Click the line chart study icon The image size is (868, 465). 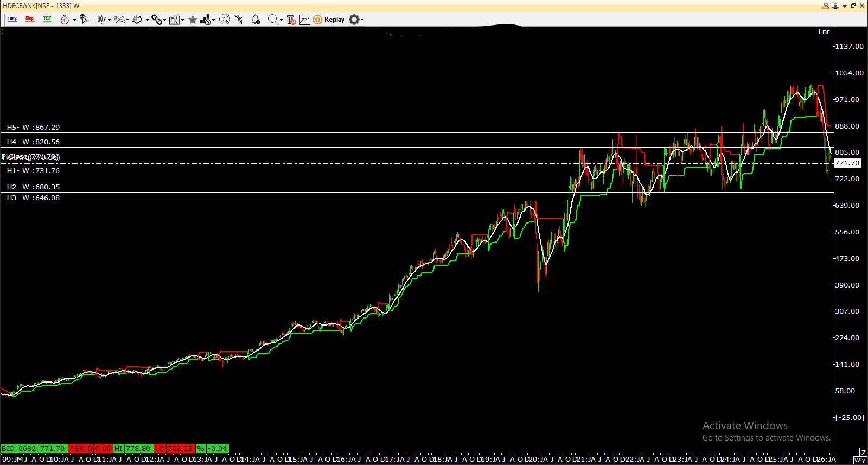click(x=304, y=20)
